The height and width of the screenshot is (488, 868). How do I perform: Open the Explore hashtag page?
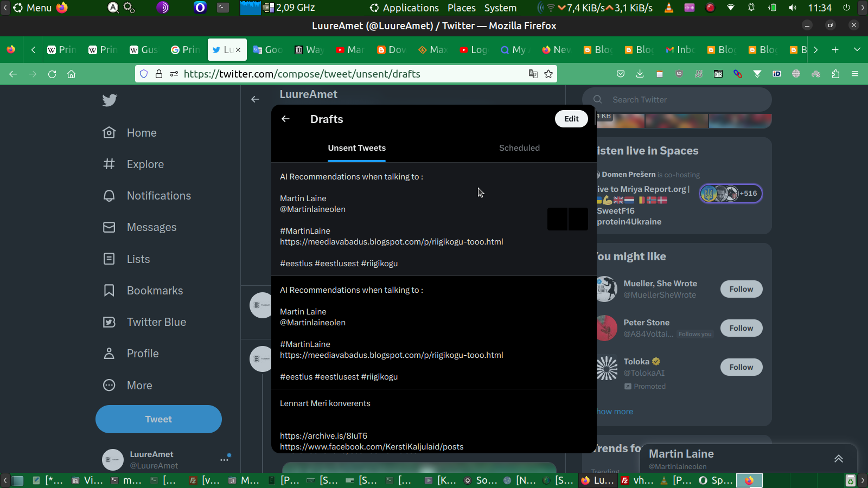click(x=133, y=164)
